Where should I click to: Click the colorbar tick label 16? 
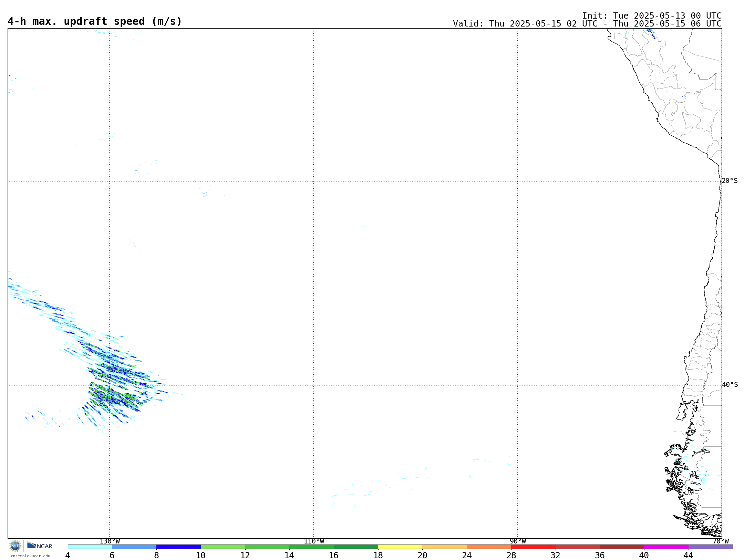(x=333, y=556)
